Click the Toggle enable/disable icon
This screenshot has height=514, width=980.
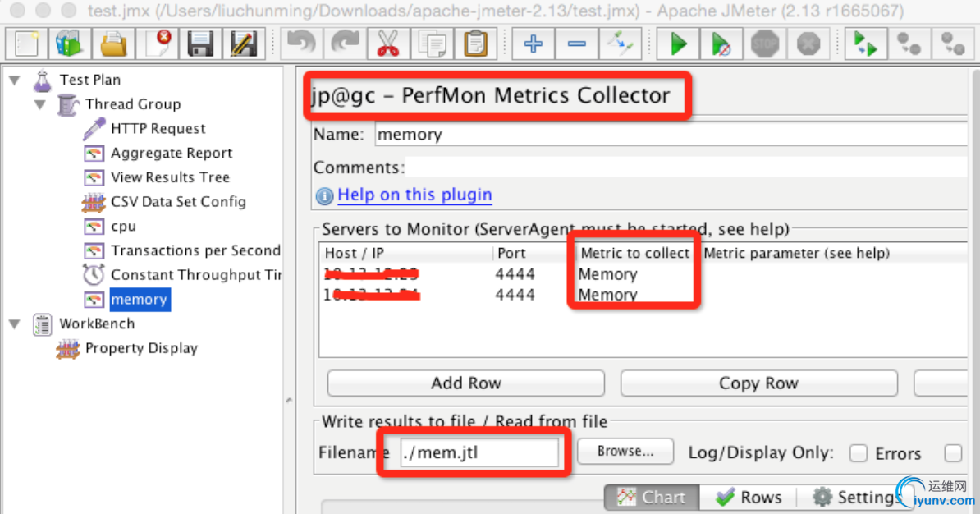tap(620, 44)
